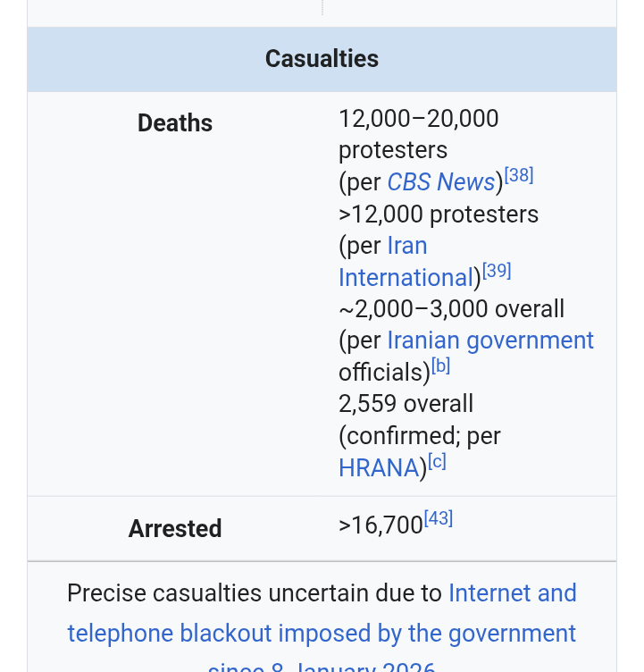View footnote note c
Viewport: 644px width, 672px height.
437,462
